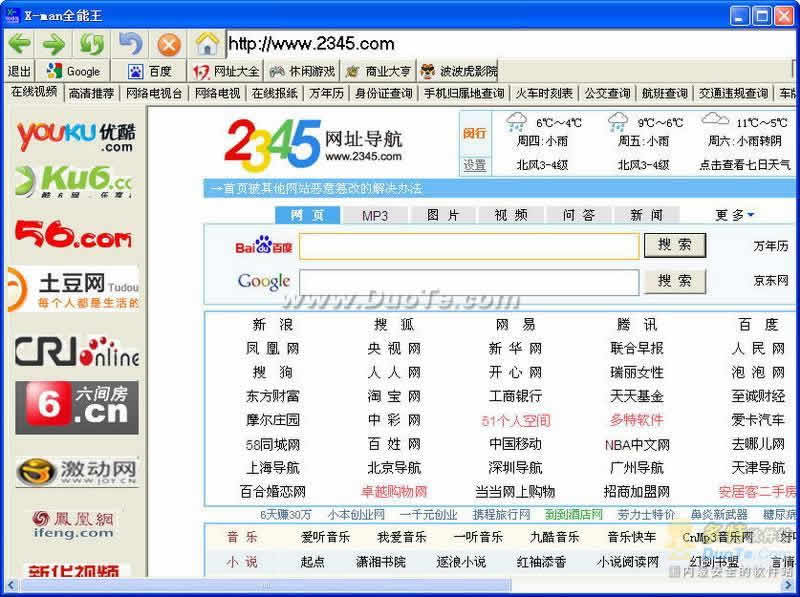Open the CRI online logo

[x=77, y=351]
